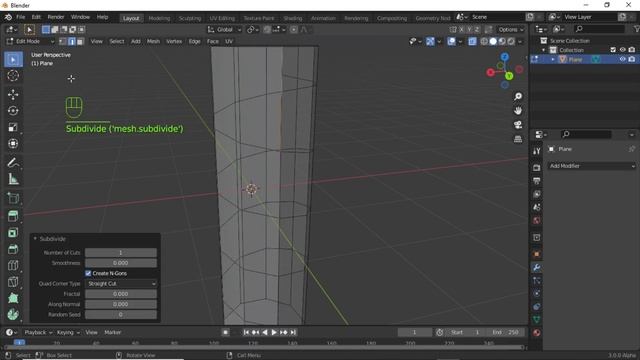Viewport: 640px width, 360px height.
Task: Open the Output properties tab icon
Action: [x=537, y=181]
